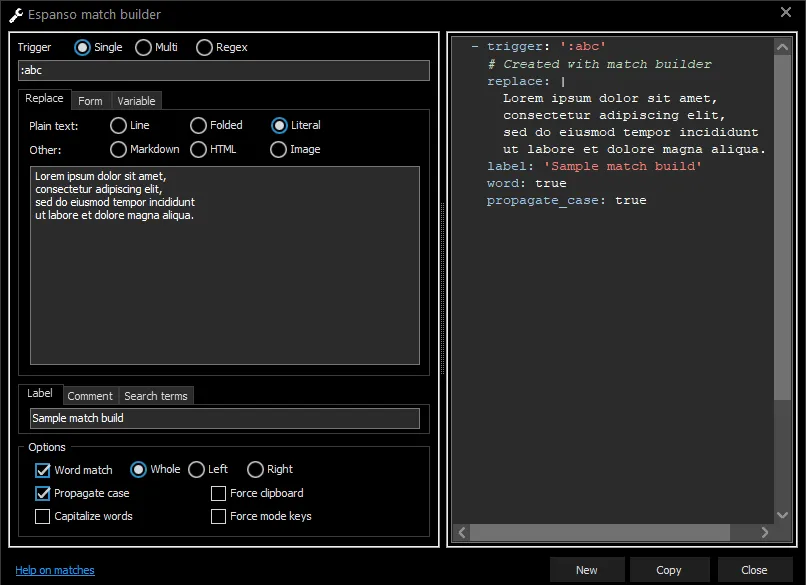806x585 pixels.
Task: Click the wrench icon in title bar
Action: pyautogui.click(x=16, y=15)
